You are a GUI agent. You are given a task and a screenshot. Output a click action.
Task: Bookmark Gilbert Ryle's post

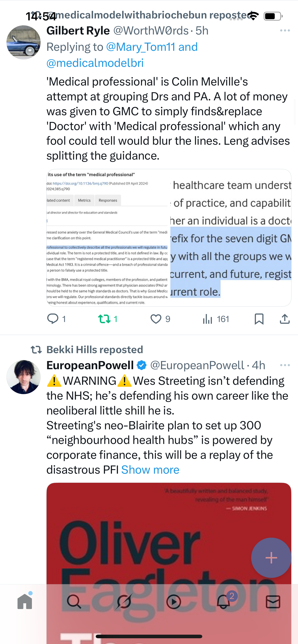point(259,319)
